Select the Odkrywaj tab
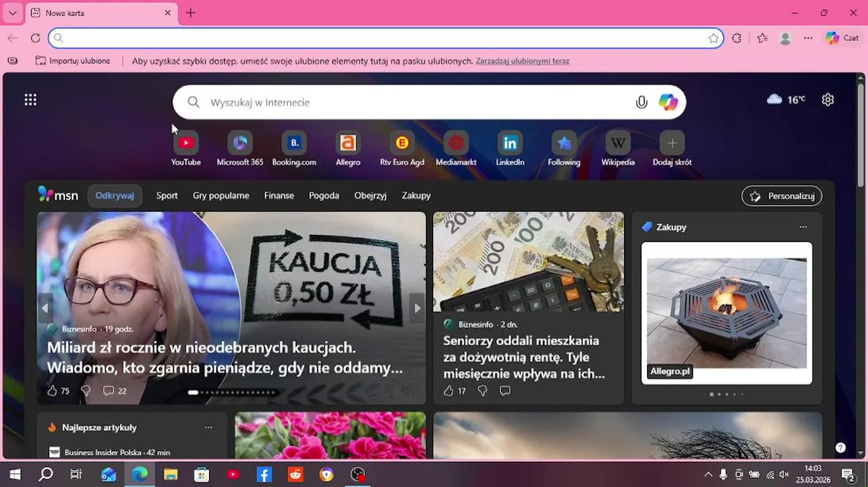 tap(114, 195)
